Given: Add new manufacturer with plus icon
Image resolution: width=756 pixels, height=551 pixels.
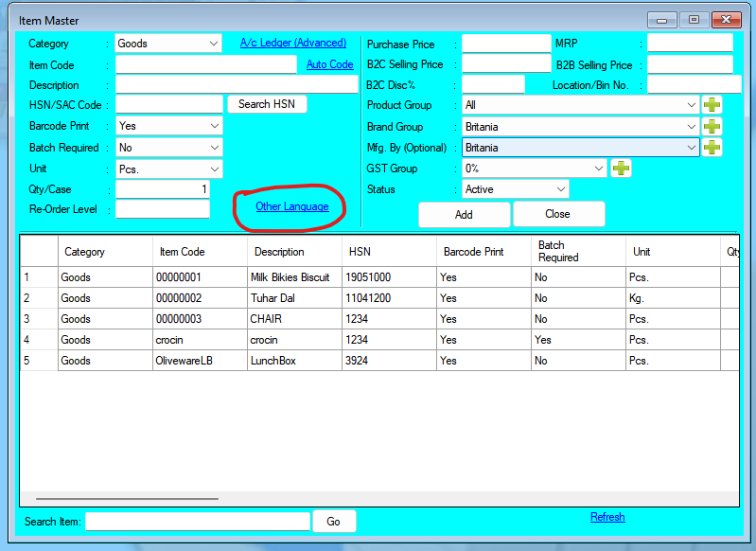Looking at the screenshot, I should 712,147.
